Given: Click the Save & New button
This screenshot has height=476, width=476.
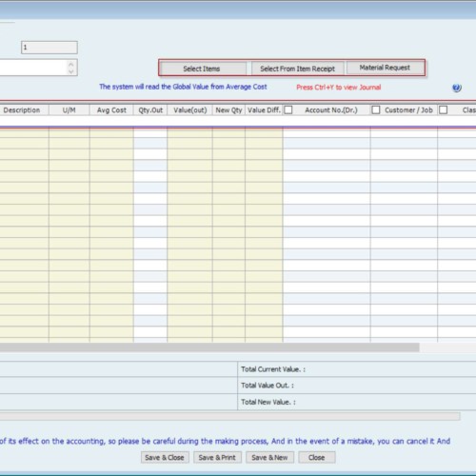Looking at the screenshot, I should pos(269,457).
